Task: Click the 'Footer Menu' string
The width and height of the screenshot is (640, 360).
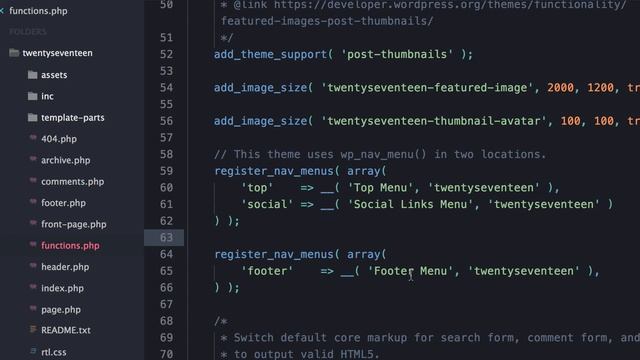Action: coord(410,271)
